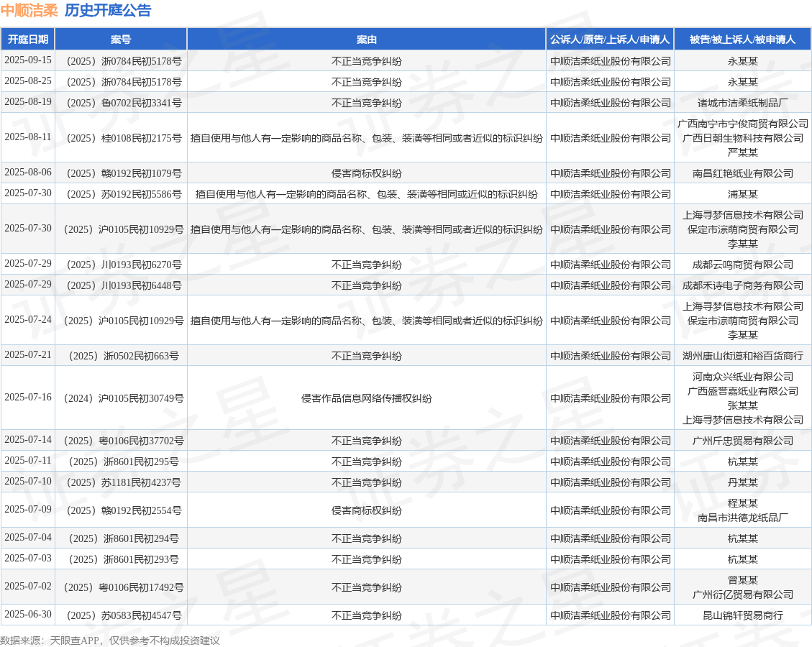Select date cell 2025-08-06
The width and height of the screenshot is (812, 647).
28,173
